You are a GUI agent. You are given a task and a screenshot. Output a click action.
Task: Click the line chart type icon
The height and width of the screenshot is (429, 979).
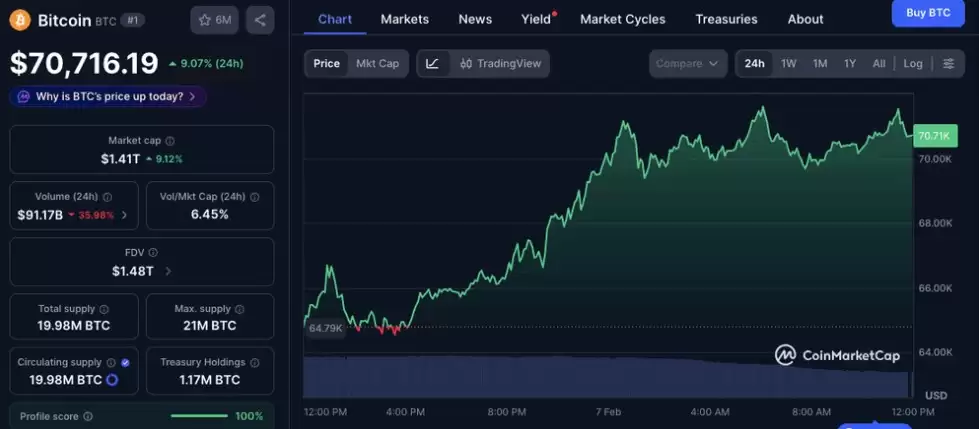point(432,64)
